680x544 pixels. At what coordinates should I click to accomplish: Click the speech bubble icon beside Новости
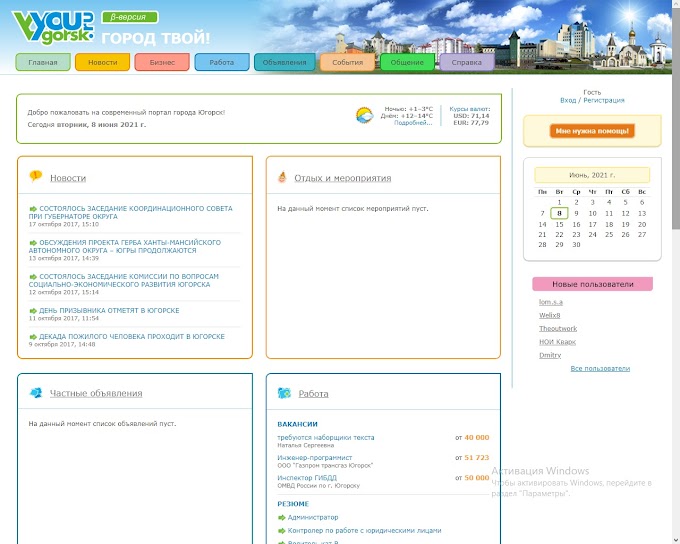pyautogui.click(x=36, y=176)
